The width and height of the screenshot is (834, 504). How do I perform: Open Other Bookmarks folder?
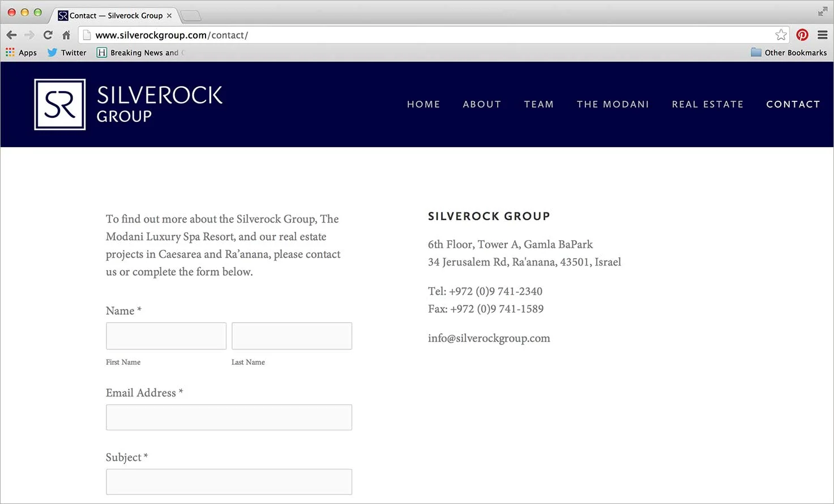click(789, 53)
